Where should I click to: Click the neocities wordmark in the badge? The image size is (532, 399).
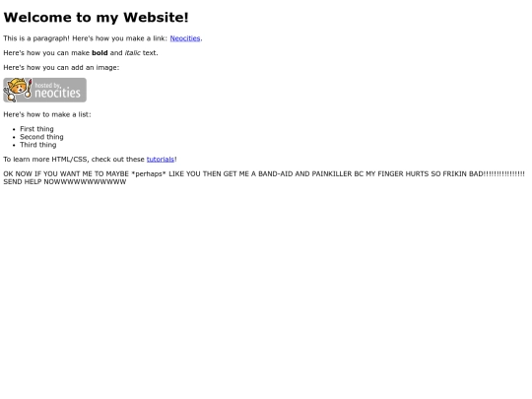coord(58,93)
